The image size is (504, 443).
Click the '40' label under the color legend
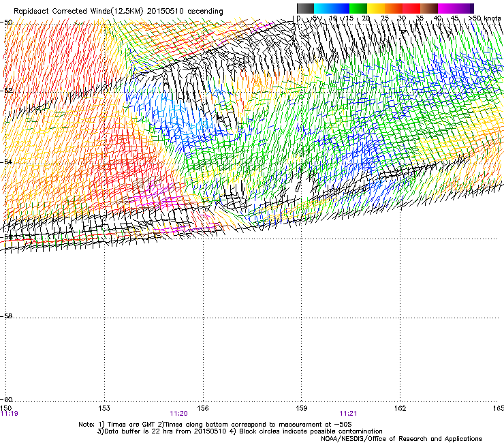coord(437,18)
